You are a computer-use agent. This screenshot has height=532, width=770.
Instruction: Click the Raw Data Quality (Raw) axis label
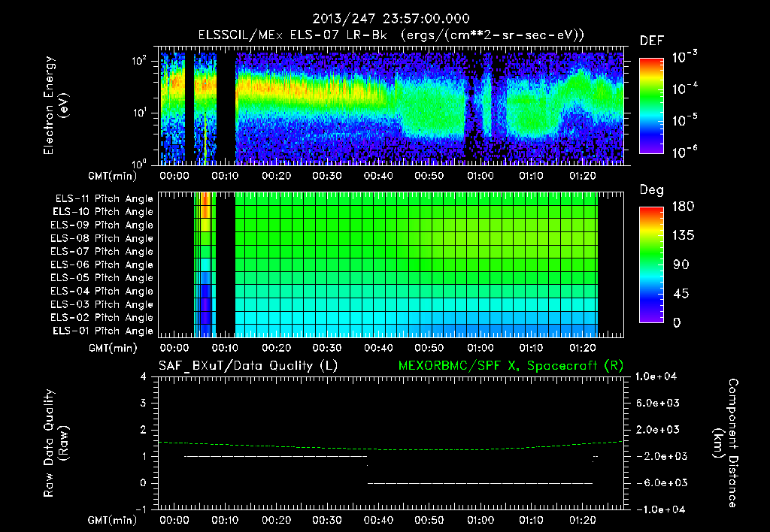[56, 443]
